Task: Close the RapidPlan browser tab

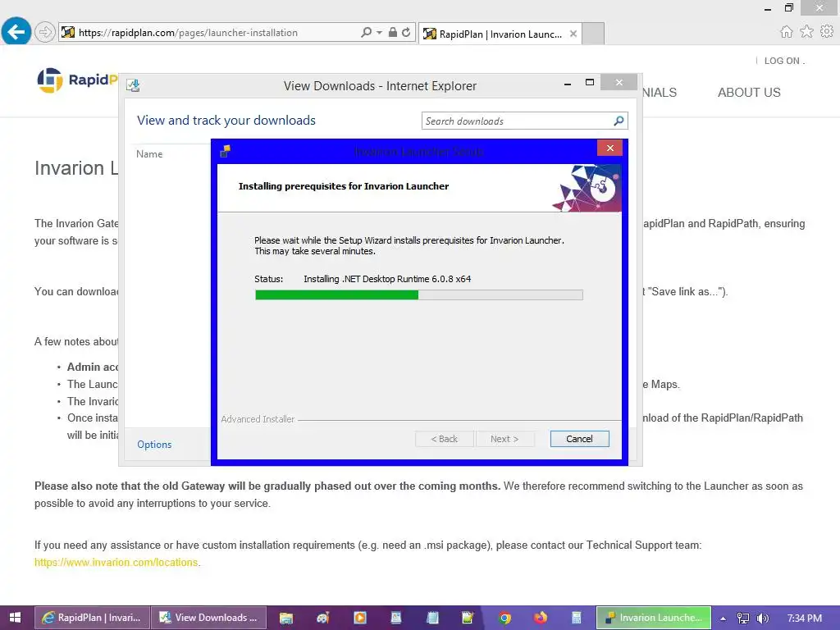Action: click(573, 34)
